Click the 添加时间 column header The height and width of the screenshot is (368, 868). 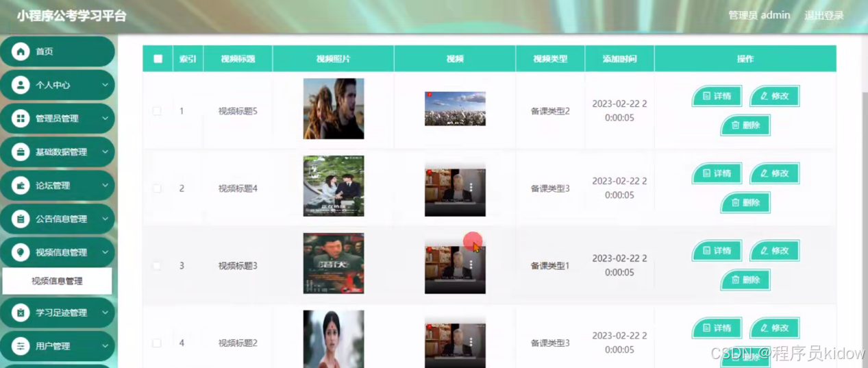click(619, 59)
